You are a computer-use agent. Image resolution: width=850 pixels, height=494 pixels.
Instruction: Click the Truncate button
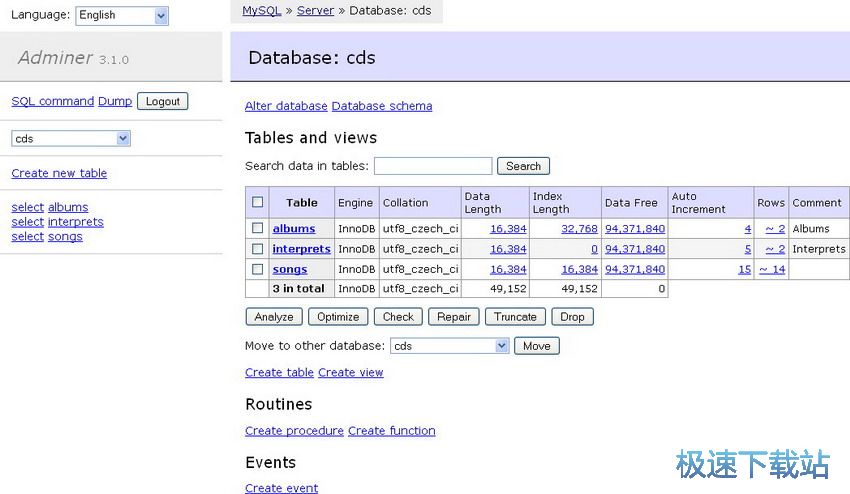(x=516, y=317)
